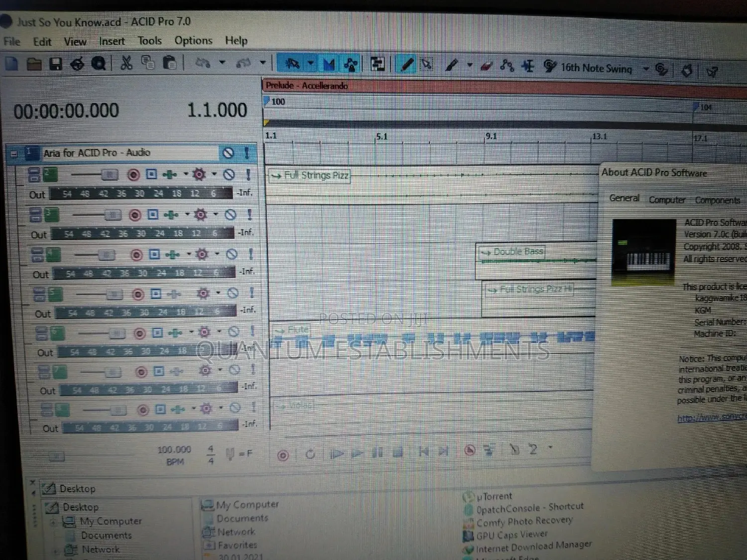Pause playback in the transport bar

[377, 452]
